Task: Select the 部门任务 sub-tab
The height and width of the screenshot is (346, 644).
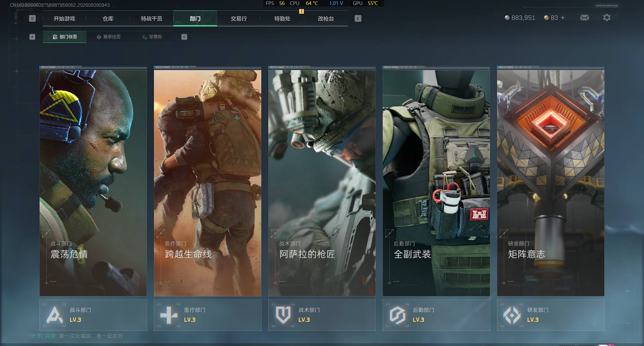Action: pyautogui.click(x=65, y=37)
